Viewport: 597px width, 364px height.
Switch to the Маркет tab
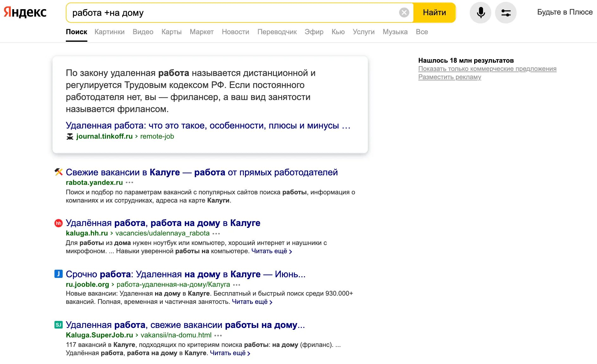point(202,32)
